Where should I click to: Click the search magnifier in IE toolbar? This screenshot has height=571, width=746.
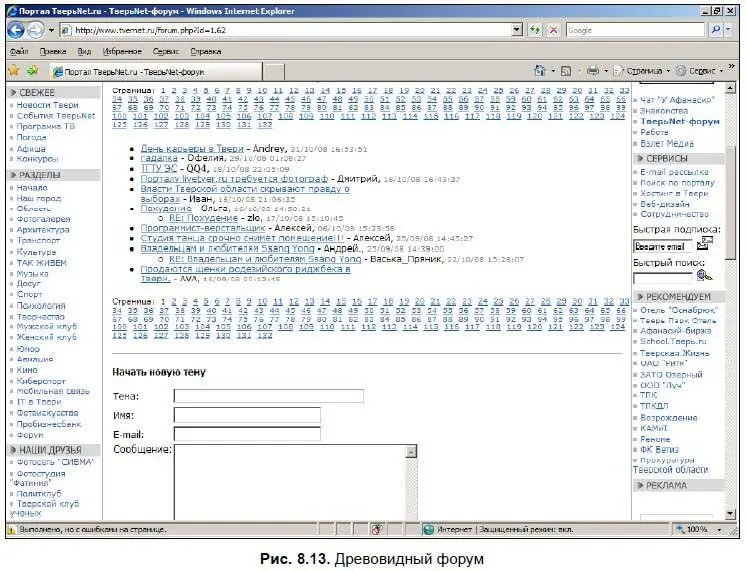716,30
